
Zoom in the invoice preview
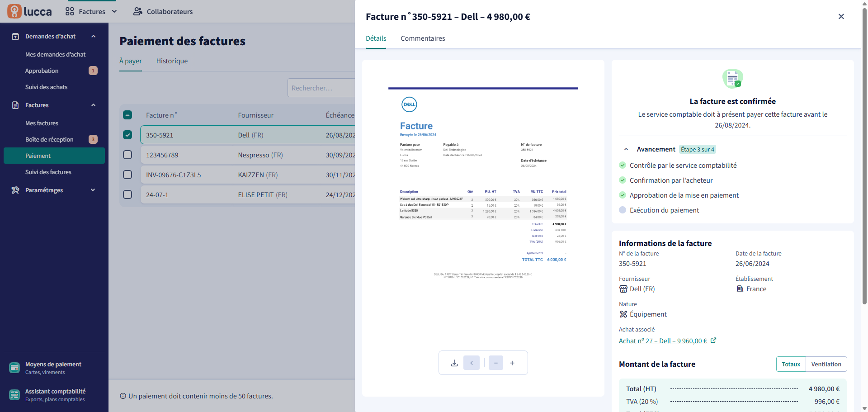(x=512, y=363)
